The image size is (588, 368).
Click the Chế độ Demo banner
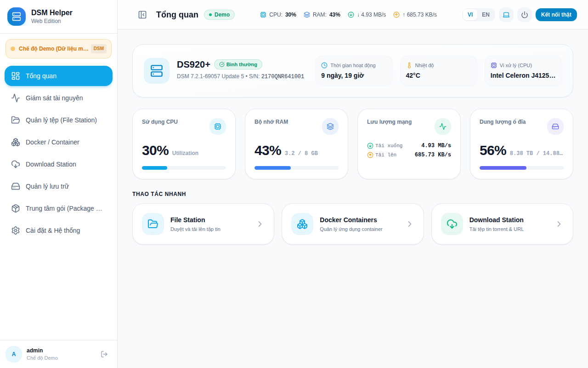(58, 49)
